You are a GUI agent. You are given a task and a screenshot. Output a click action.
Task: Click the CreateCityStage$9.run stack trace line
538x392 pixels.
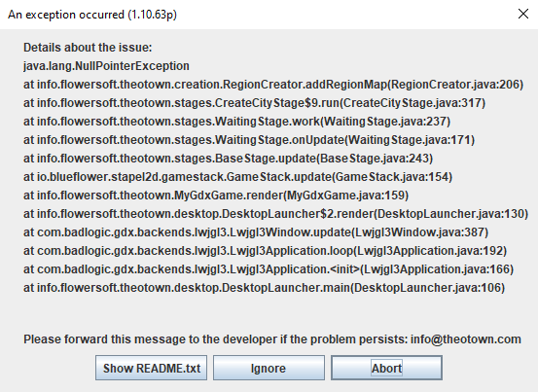(x=254, y=103)
